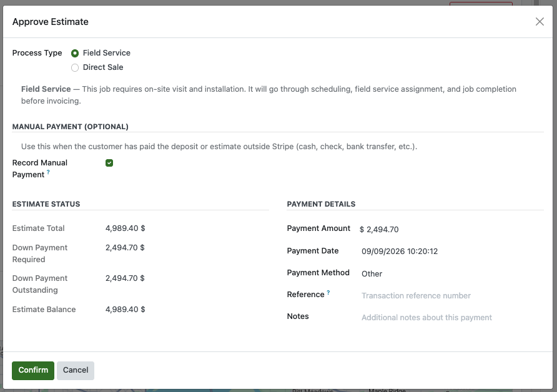The width and height of the screenshot is (557, 392).
Task: Focus the Transaction reference number field
Action: click(453, 296)
